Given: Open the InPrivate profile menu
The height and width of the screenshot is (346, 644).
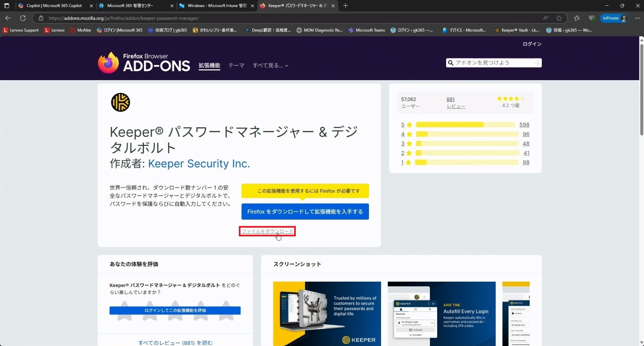Looking at the screenshot, I should coord(614,18).
